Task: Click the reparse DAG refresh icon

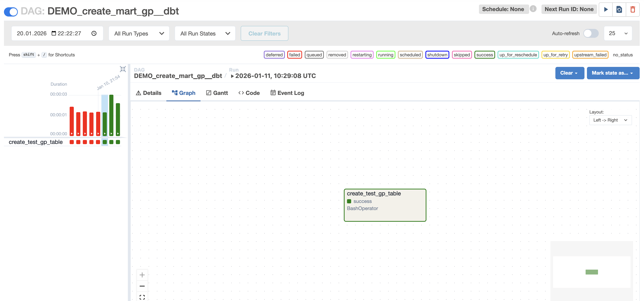Action: click(x=619, y=10)
